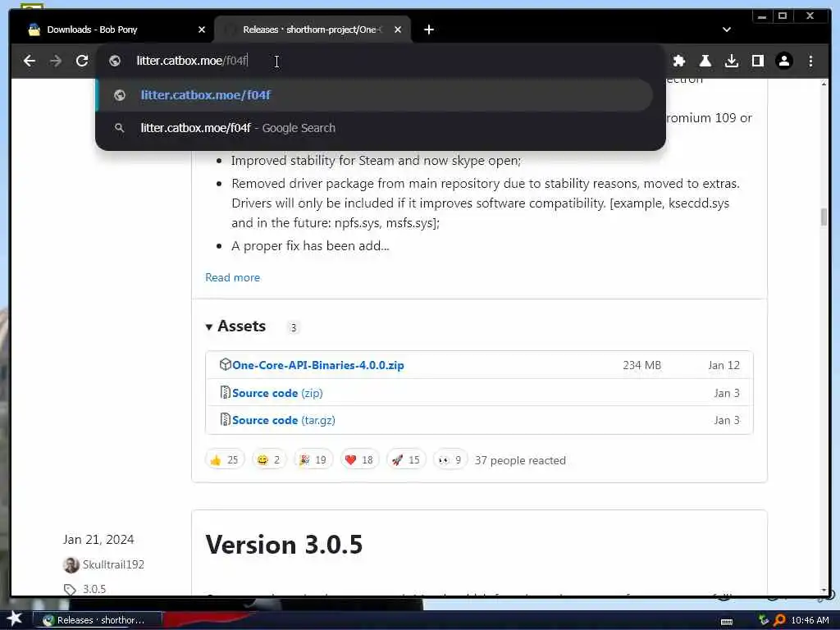This screenshot has height=630, width=840.
Task: Click Read more link
Action: pos(232,277)
